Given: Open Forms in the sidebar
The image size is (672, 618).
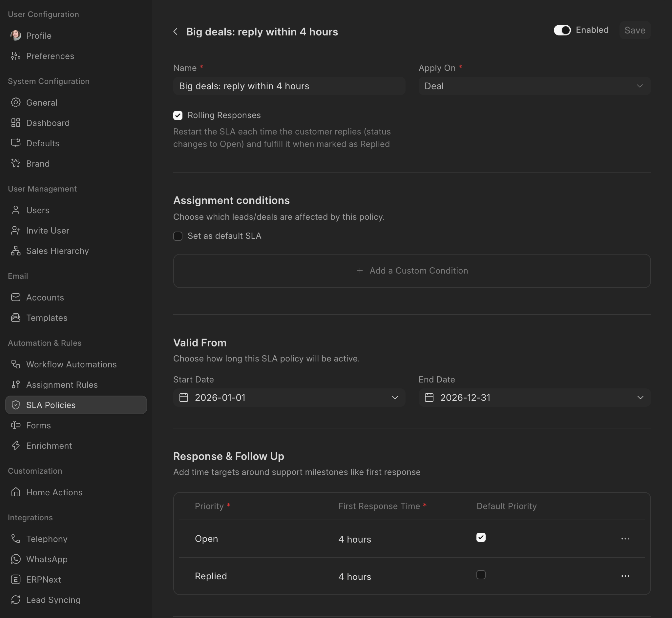Looking at the screenshot, I should [x=76, y=425].
